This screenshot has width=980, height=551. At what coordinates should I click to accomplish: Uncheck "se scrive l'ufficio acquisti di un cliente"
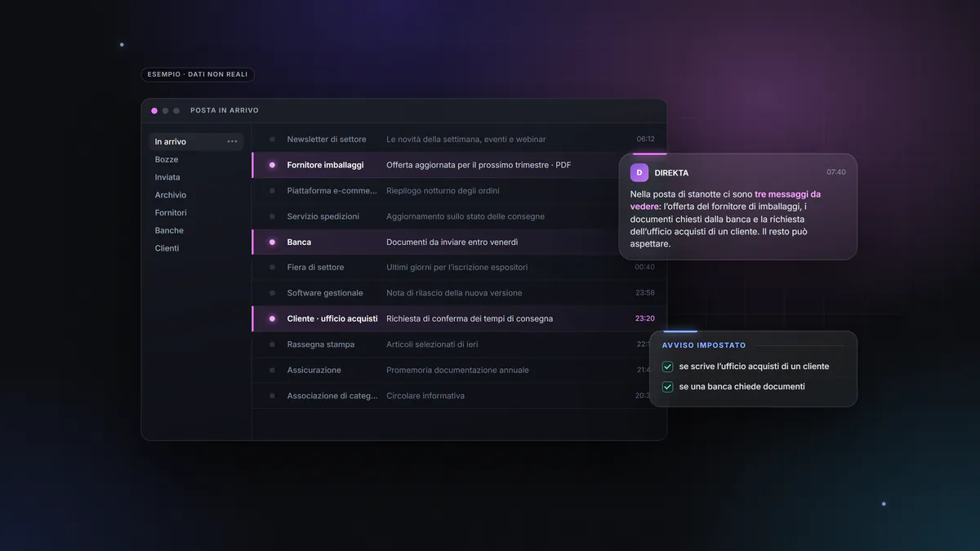tap(667, 367)
